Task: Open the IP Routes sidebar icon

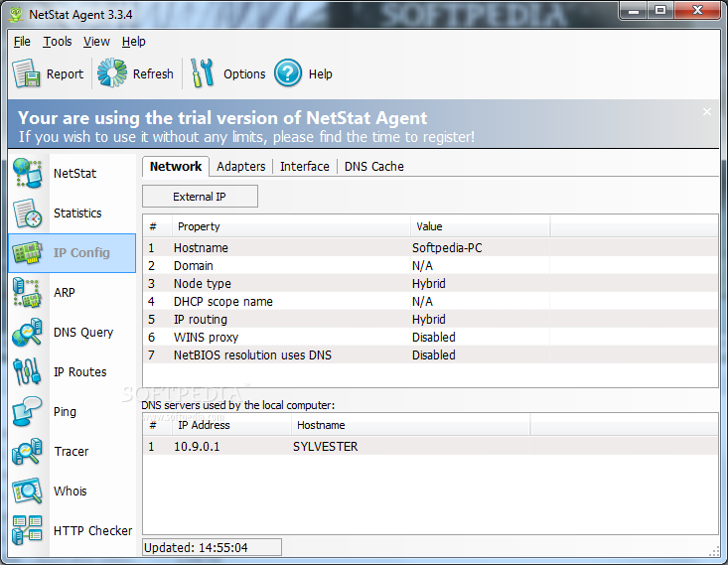Action: pos(28,372)
